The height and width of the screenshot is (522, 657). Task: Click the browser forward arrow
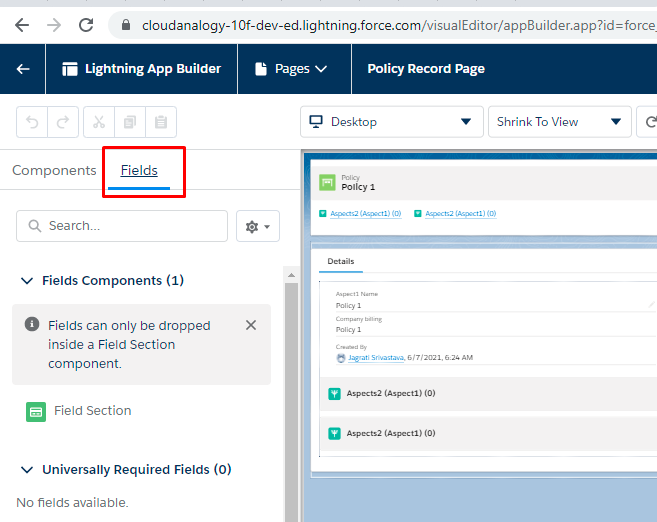54,25
